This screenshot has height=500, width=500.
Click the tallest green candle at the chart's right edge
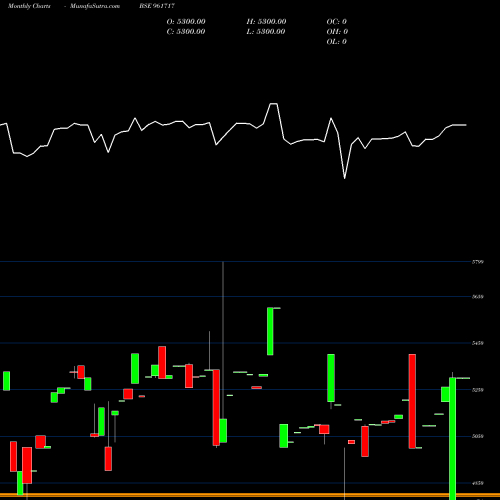pyautogui.click(x=453, y=438)
